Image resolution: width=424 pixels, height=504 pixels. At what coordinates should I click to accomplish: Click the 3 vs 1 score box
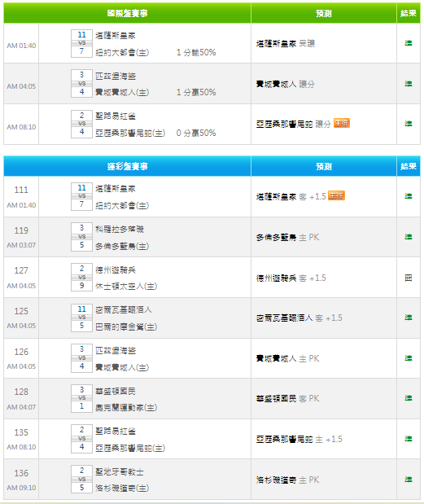click(x=81, y=398)
